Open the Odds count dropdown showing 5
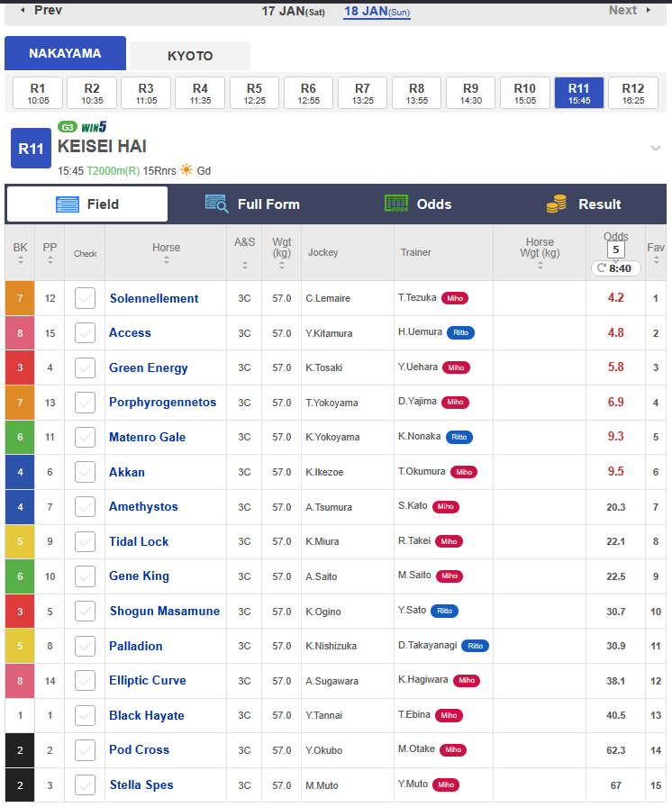 pos(615,250)
